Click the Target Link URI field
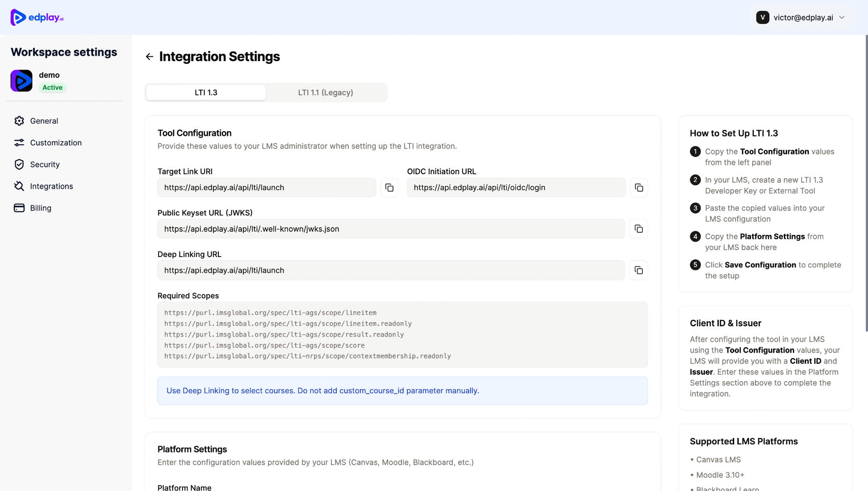The width and height of the screenshot is (868, 491). (267, 187)
